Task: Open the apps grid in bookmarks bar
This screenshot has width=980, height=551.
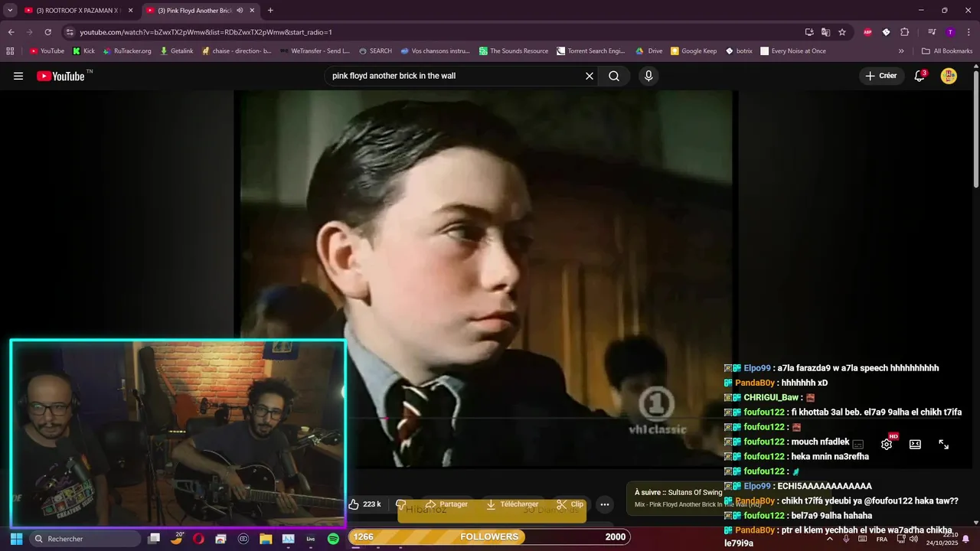Action: tap(10, 51)
